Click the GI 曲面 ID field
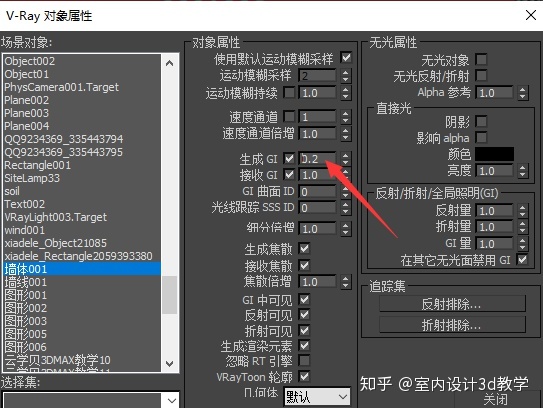The width and height of the screenshot is (543, 408). [318, 192]
